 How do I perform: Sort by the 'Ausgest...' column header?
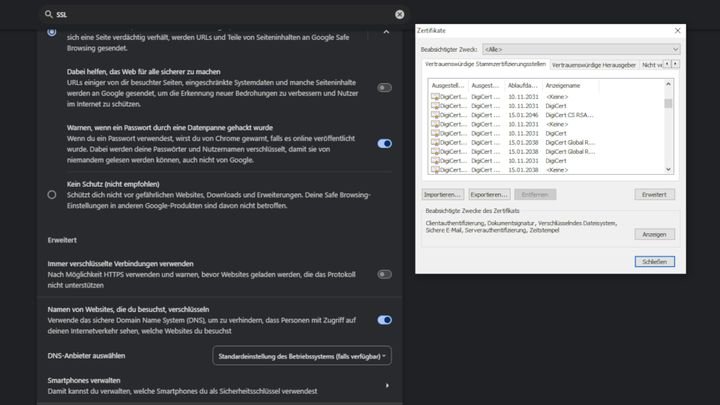click(486, 85)
